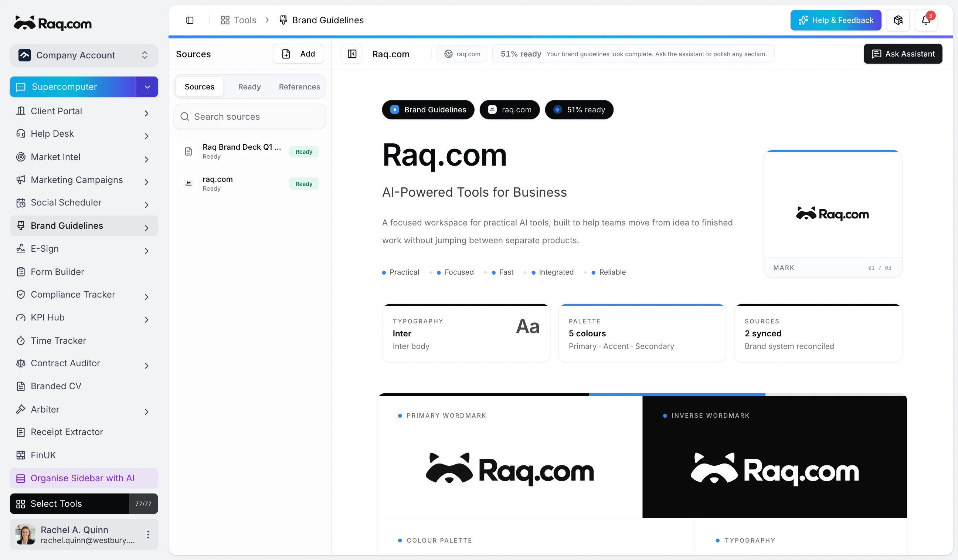
Task: Click the Mark logo card thumbnail
Action: coord(832,214)
